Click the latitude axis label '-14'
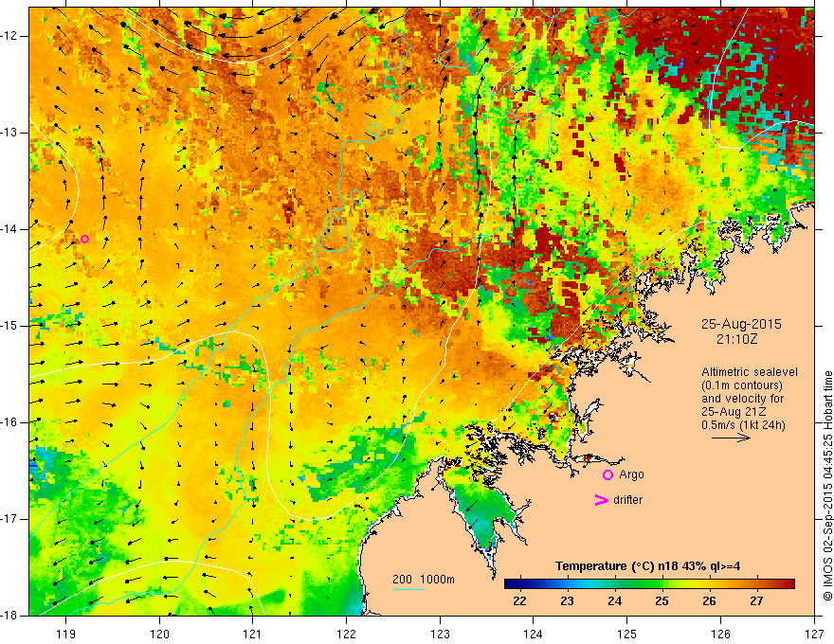 point(9,229)
